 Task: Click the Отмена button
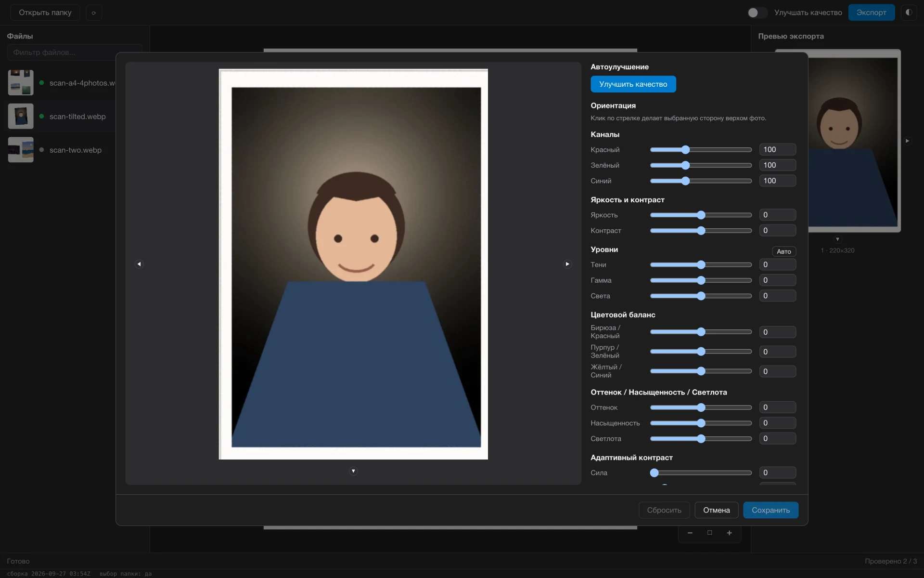[x=716, y=510]
